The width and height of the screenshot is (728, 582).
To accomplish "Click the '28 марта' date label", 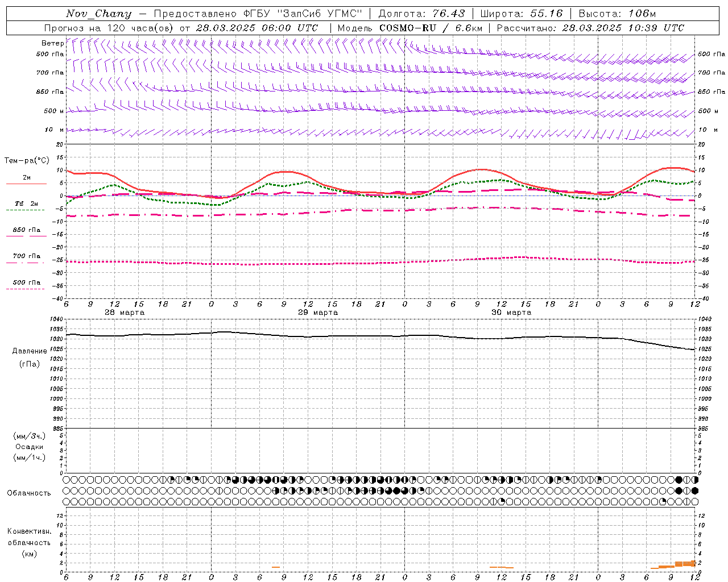I will [125, 312].
